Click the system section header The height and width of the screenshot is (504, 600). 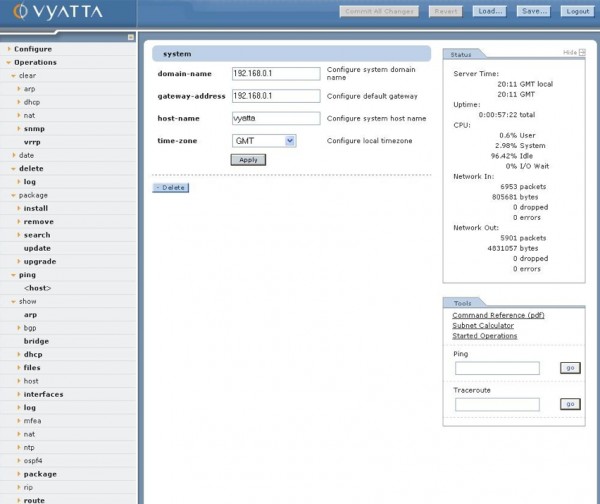(292, 54)
